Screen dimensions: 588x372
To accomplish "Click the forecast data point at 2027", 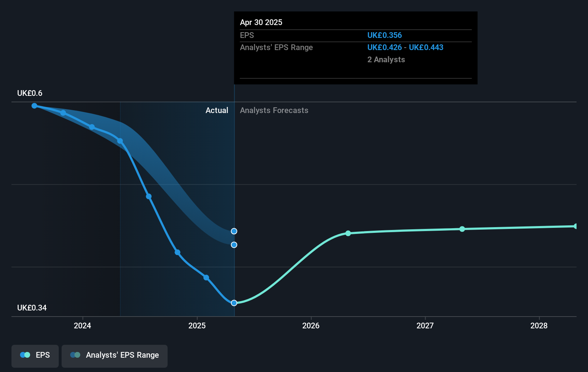I will (x=462, y=229).
